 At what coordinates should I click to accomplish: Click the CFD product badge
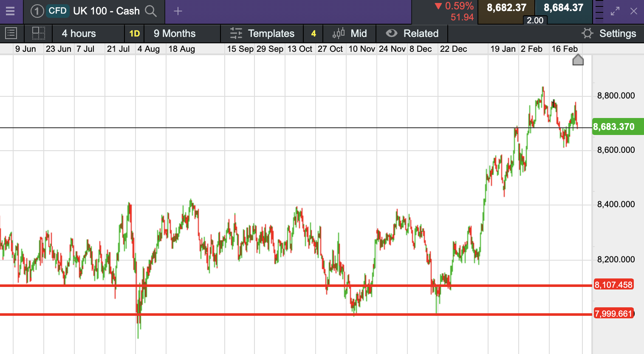[57, 11]
